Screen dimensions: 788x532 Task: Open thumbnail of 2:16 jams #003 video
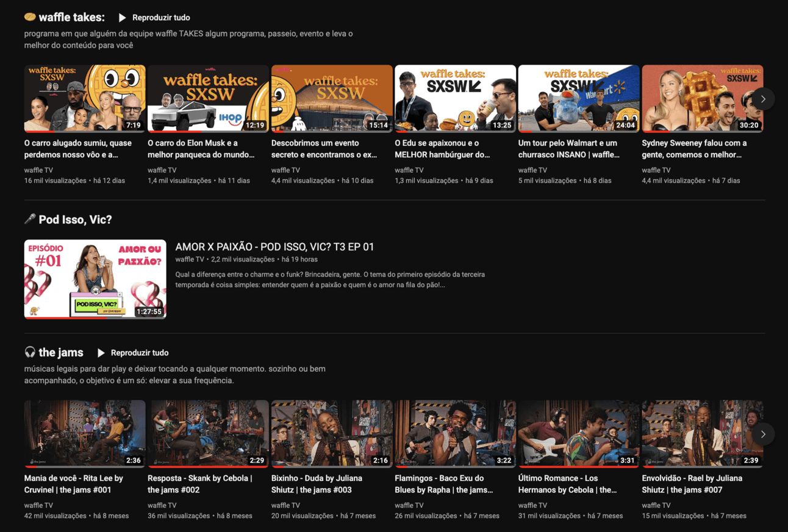click(x=332, y=434)
